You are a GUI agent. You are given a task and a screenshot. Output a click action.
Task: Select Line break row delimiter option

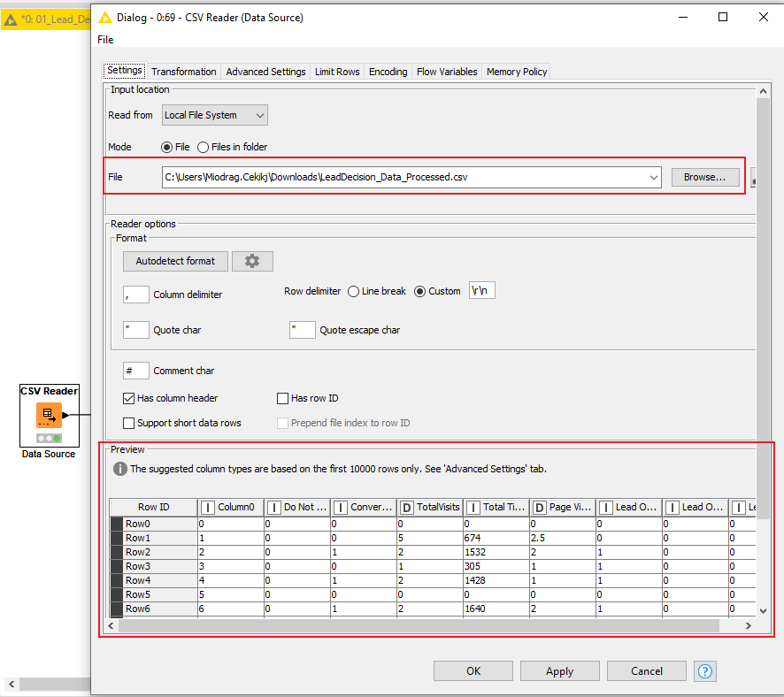tap(353, 292)
